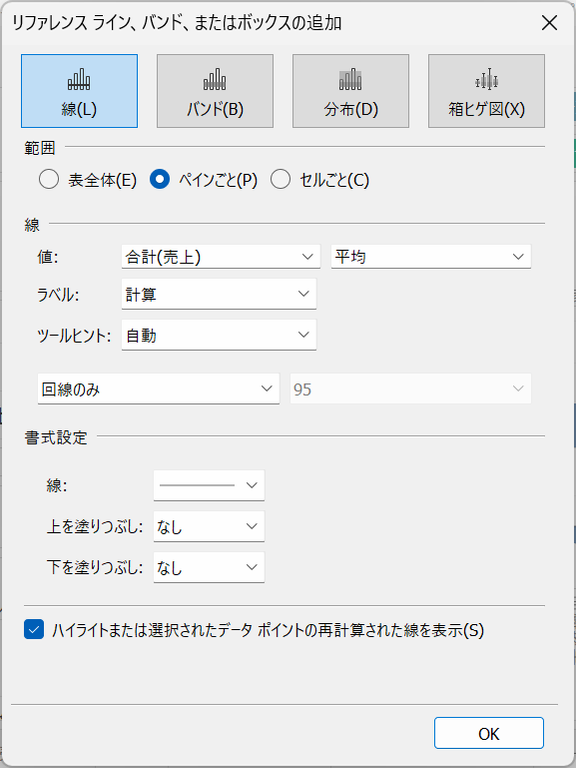Click the dropdown arrow beside 平均
Image resolution: width=576 pixels, height=768 pixels.
click(518, 257)
